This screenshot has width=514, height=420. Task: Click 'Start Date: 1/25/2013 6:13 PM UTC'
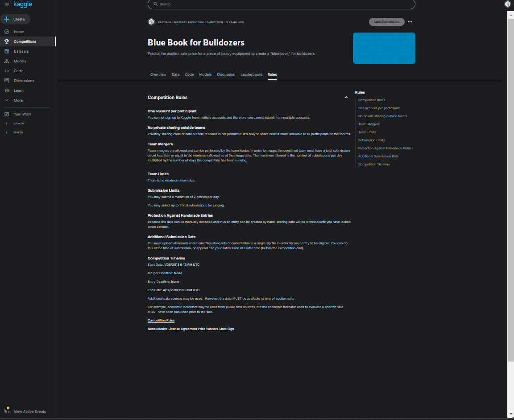174,265
